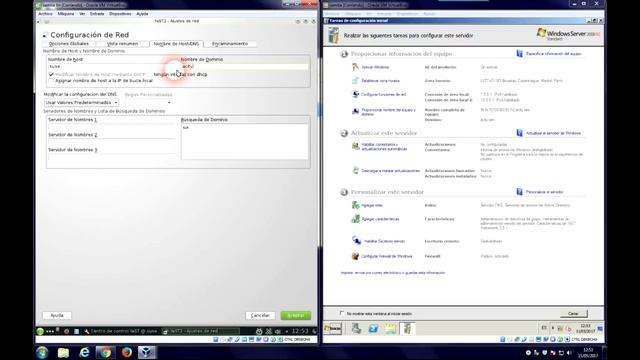This screenshot has width=640, height=360.
Task: Click the Habilitar actualizaciones automáticas icon
Action: click(355, 146)
